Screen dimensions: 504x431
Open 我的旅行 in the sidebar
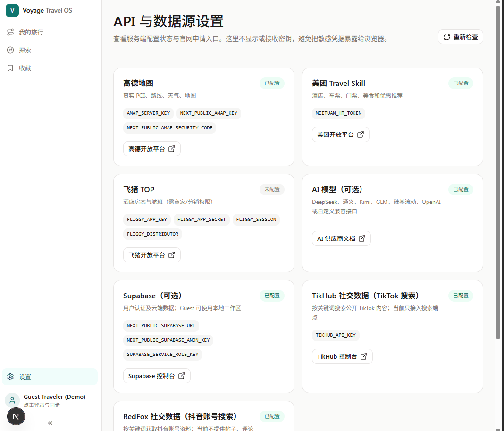pyautogui.click(x=50, y=32)
